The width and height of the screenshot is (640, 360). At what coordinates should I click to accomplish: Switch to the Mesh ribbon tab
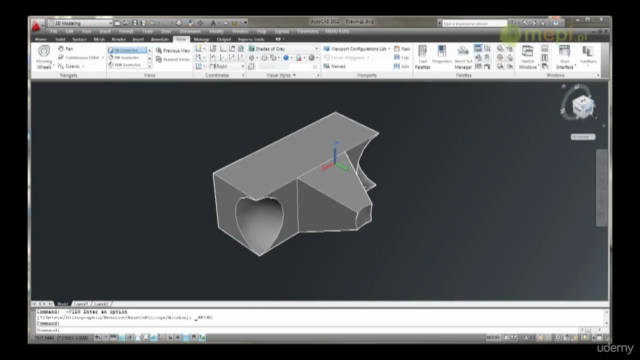[99, 39]
